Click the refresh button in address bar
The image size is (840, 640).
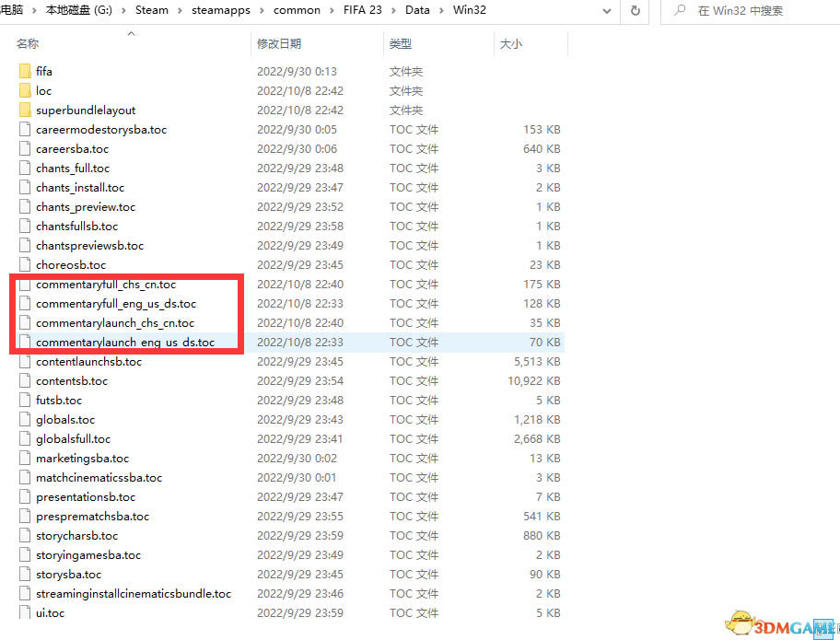tap(635, 10)
